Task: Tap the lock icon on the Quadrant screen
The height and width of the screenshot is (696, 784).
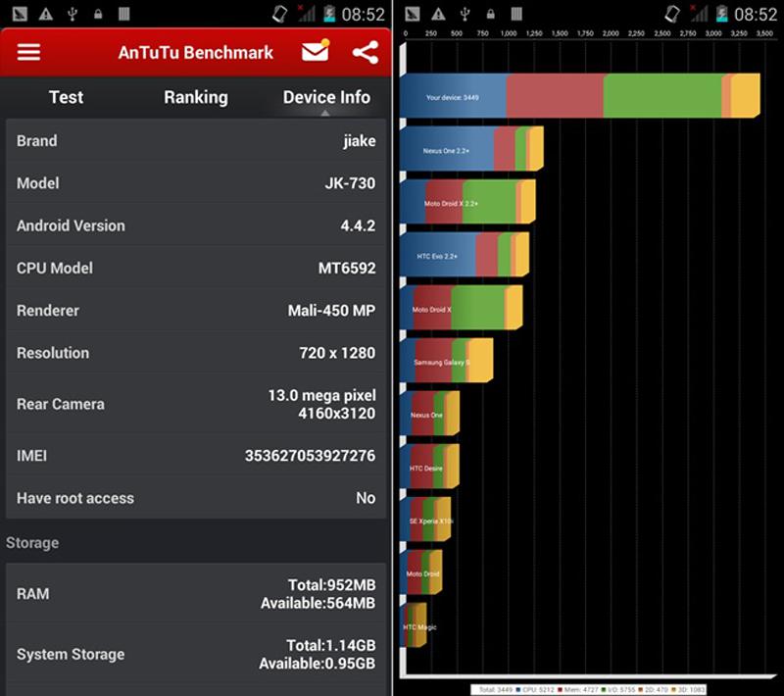Action: [x=491, y=14]
